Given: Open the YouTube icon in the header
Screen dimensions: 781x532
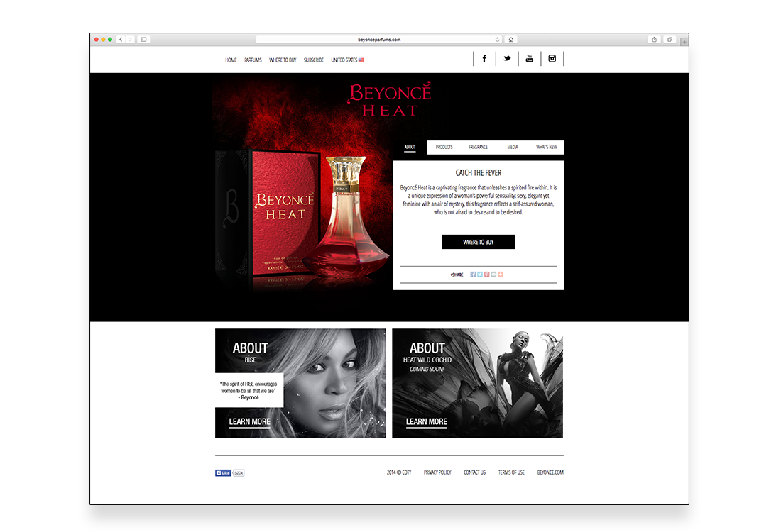Looking at the screenshot, I should pyautogui.click(x=530, y=59).
